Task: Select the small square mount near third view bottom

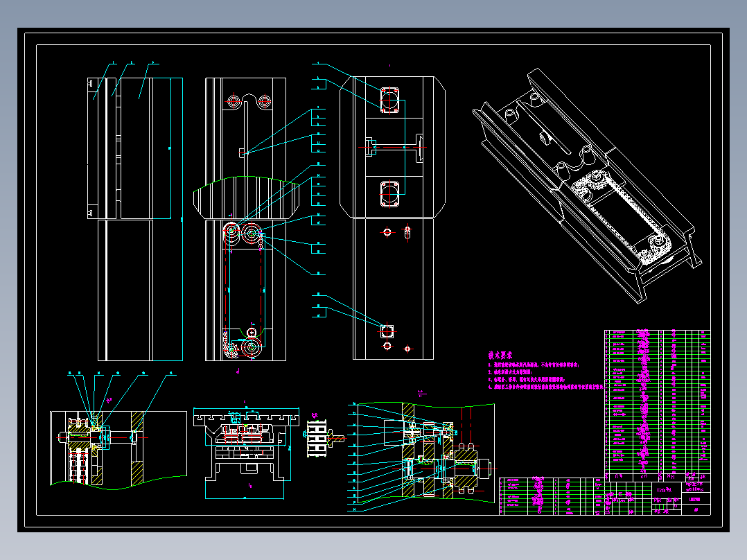Action: [387, 331]
